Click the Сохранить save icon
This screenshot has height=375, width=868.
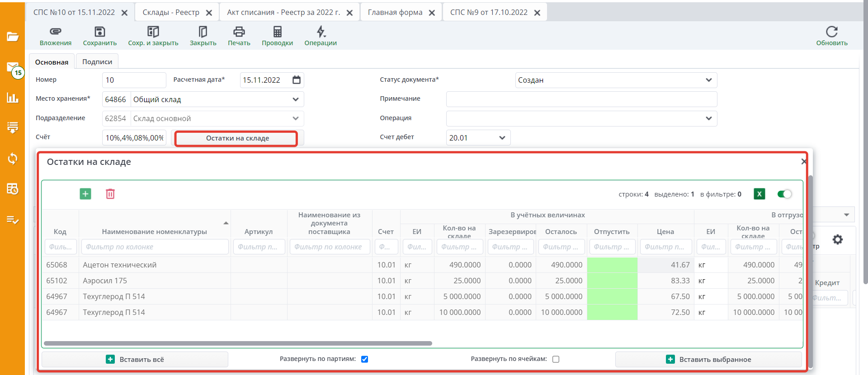coord(99,32)
